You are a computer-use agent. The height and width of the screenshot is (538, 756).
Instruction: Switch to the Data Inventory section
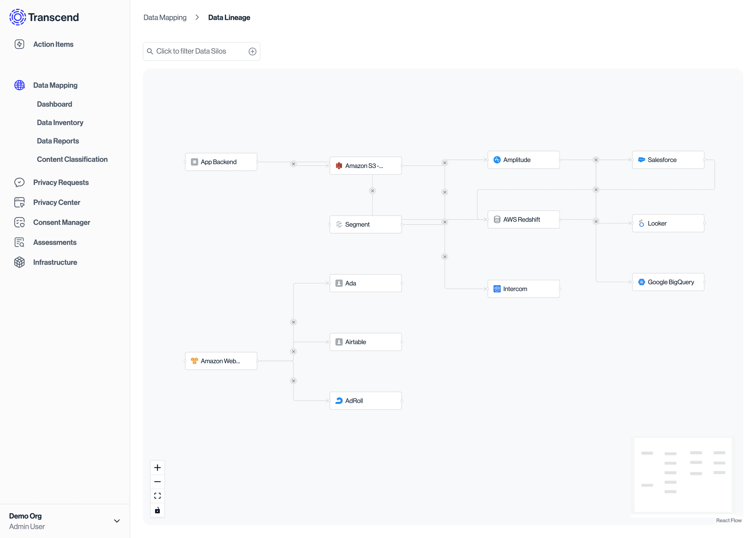click(x=60, y=122)
